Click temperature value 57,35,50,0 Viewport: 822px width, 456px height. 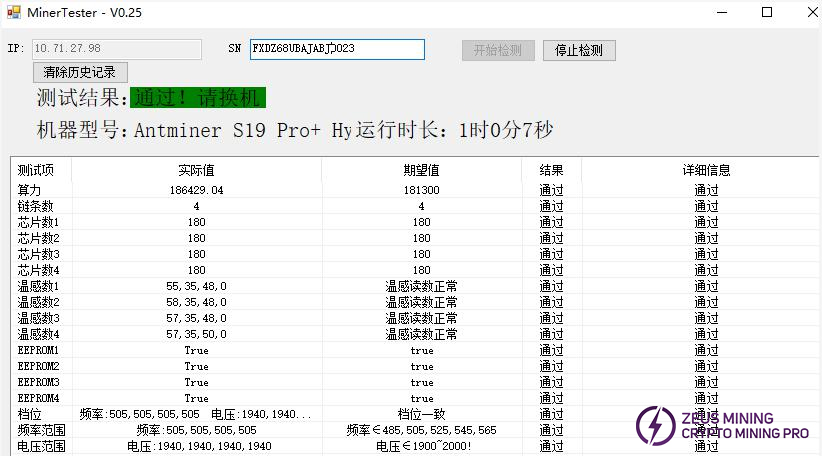click(x=197, y=334)
